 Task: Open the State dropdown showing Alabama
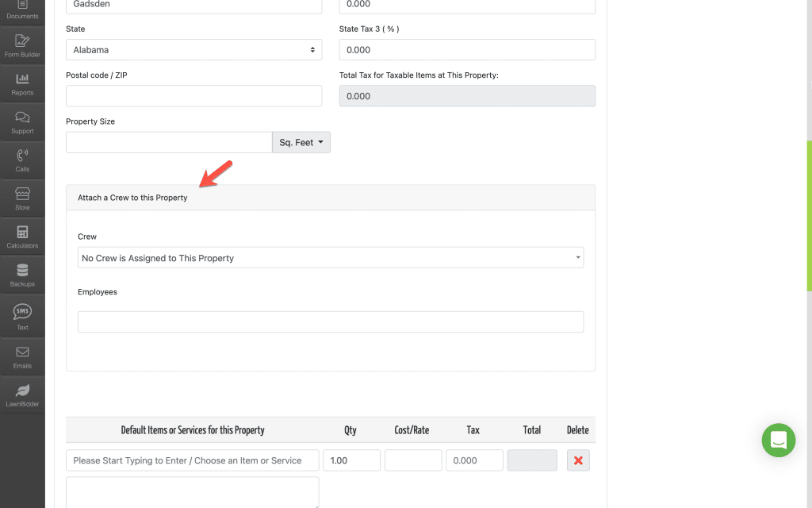193,49
